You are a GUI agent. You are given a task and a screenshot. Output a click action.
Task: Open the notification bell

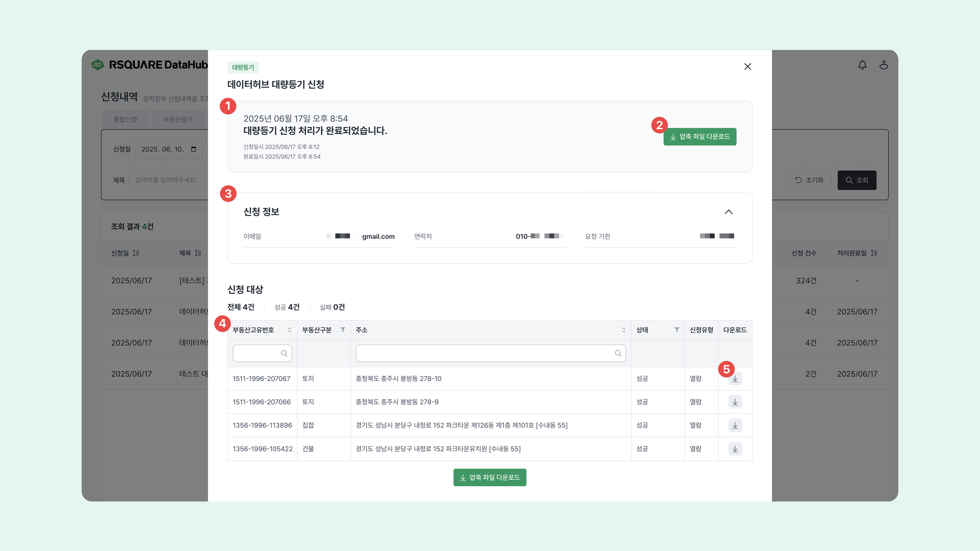coord(862,65)
